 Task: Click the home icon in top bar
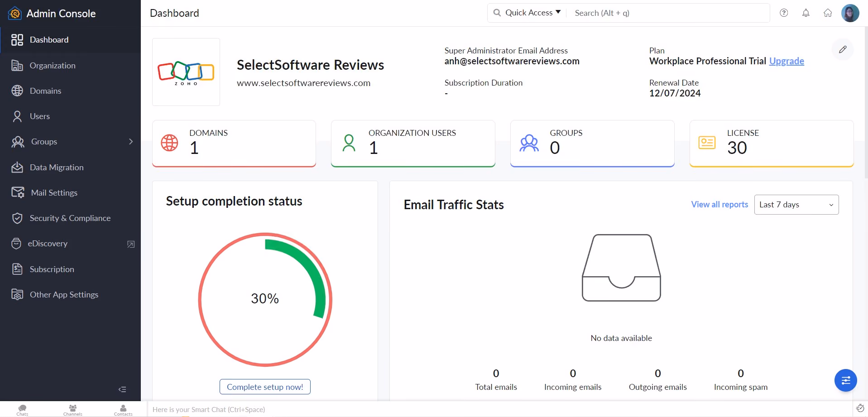[828, 13]
